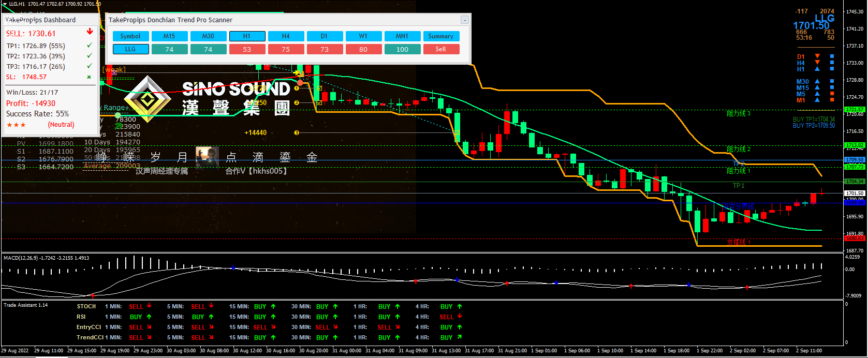868x358 pixels.
Task: Click the circled 2 target marker on chart
Action: (x=297, y=103)
